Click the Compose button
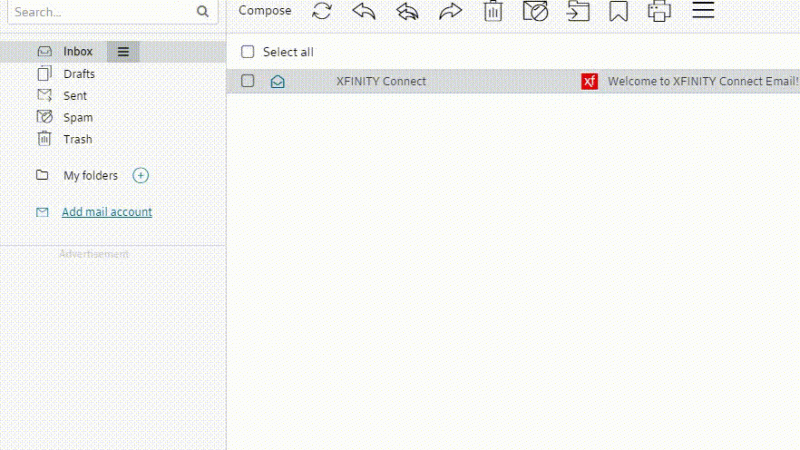This screenshot has width=800, height=450. 265,11
